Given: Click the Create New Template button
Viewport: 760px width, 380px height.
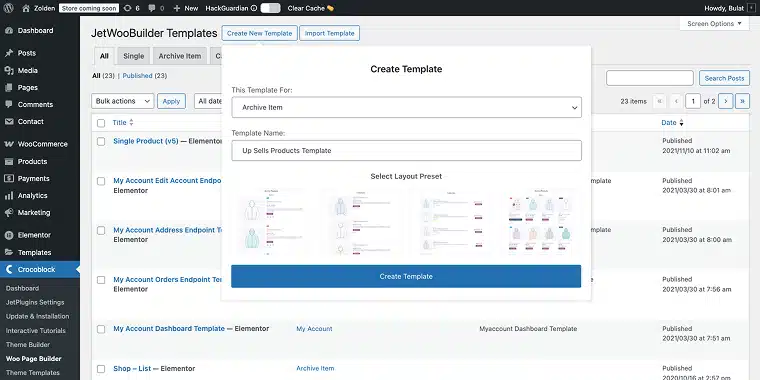Looking at the screenshot, I should (259, 33).
